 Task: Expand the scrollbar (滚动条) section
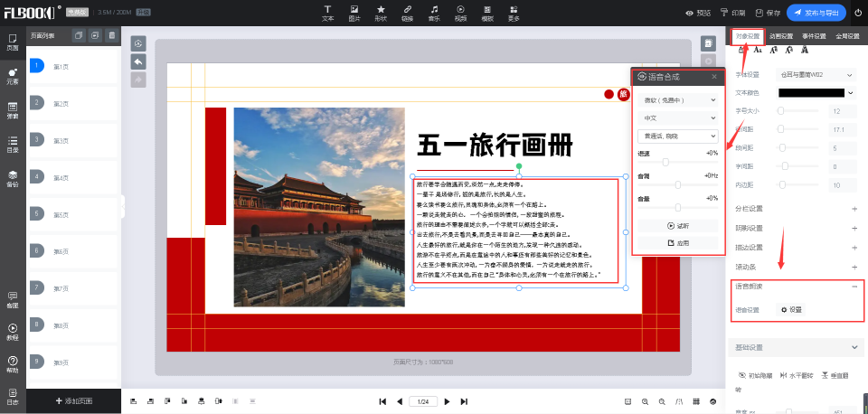coord(854,267)
